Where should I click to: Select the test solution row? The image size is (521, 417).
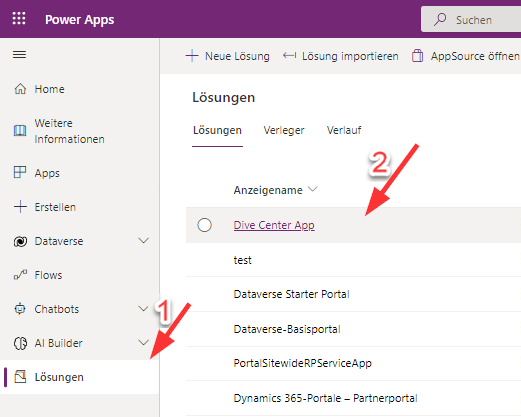pos(353,260)
